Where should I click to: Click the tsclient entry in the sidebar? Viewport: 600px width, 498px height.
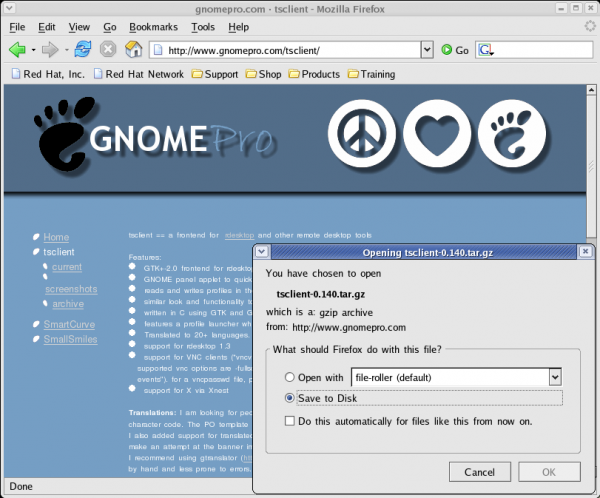[x=59, y=252]
